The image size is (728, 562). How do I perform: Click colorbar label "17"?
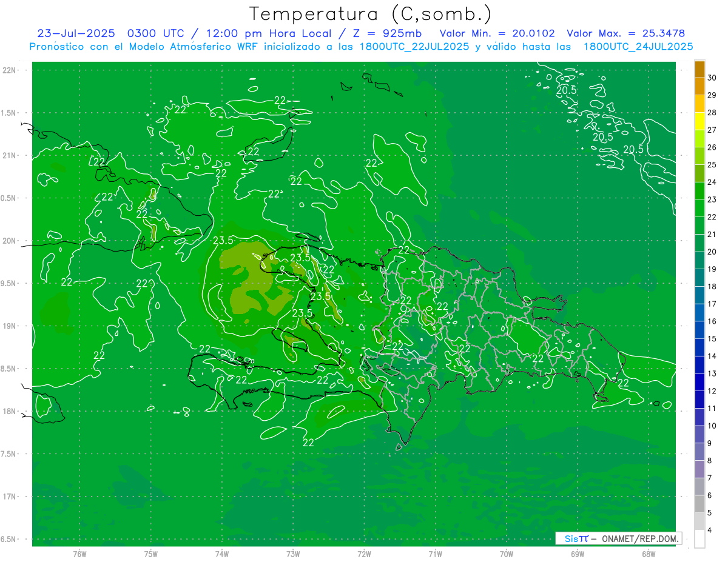coord(712,304)
